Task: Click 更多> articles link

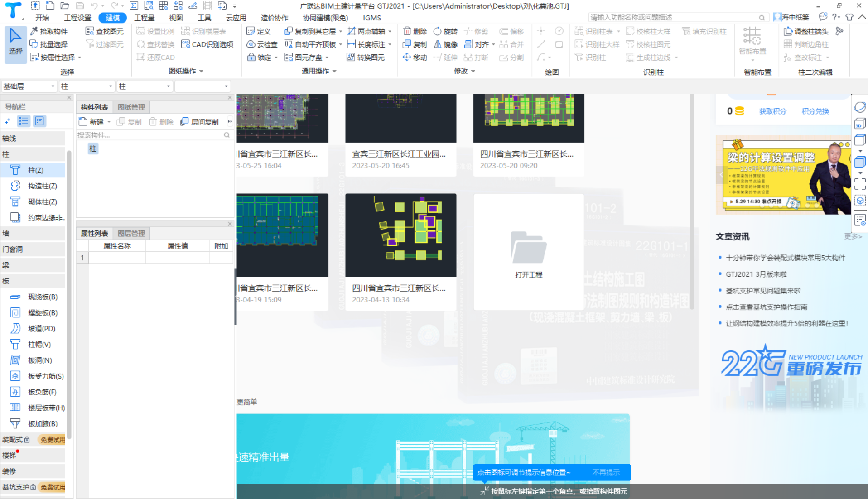Action: click(853, 236)
